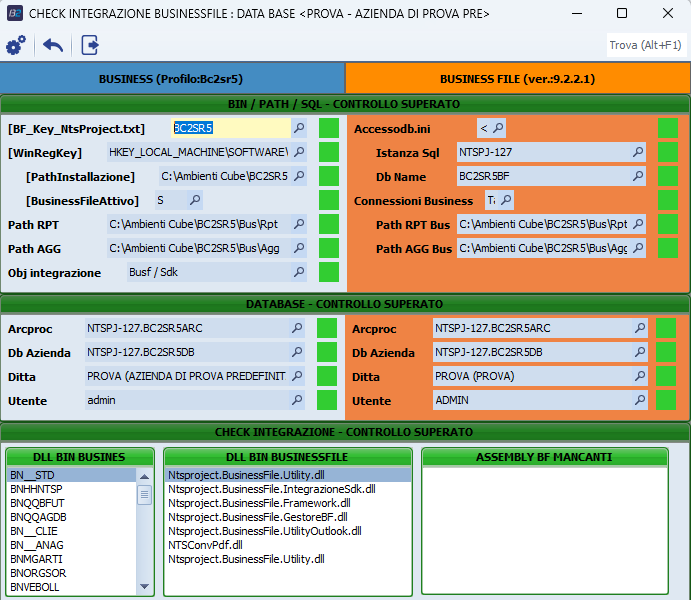Click magnifier in Business Db Azienda field
The image size is (691, 600).
(x=297, y=352)
